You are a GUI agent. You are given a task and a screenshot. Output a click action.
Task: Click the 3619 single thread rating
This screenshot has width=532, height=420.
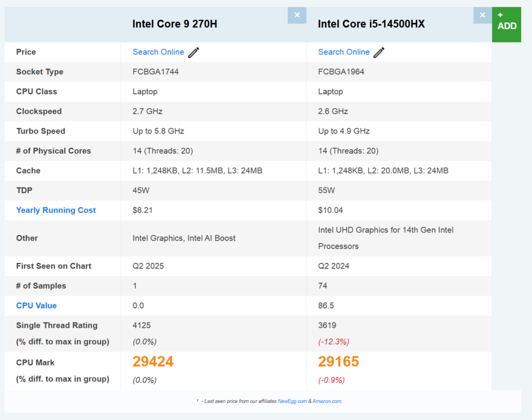coord(327,325)
